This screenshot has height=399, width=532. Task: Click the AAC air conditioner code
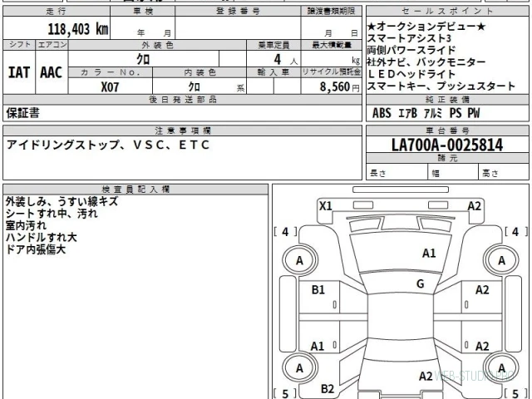[x=52, y=72]
